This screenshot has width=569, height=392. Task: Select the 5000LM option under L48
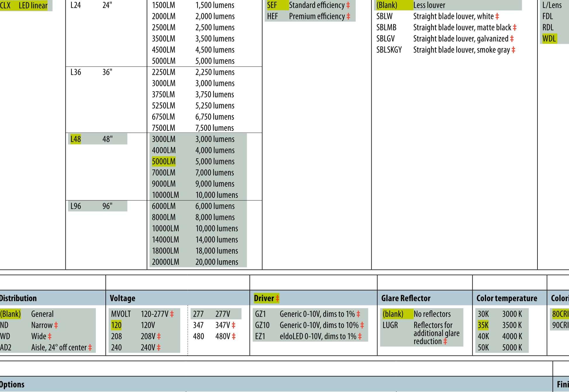point(164,162)
